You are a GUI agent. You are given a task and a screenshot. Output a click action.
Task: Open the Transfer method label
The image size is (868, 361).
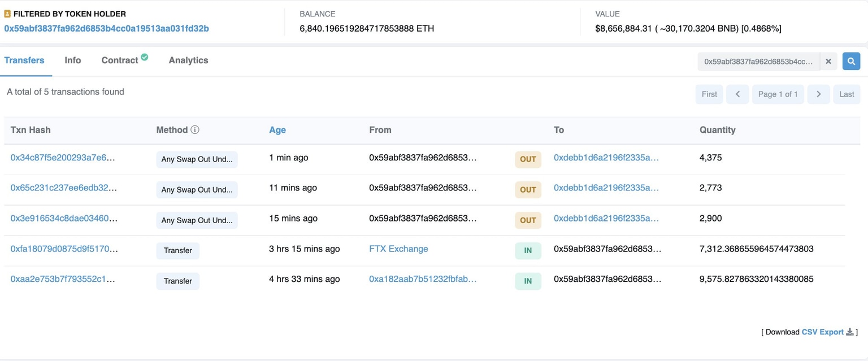(178, 250)
